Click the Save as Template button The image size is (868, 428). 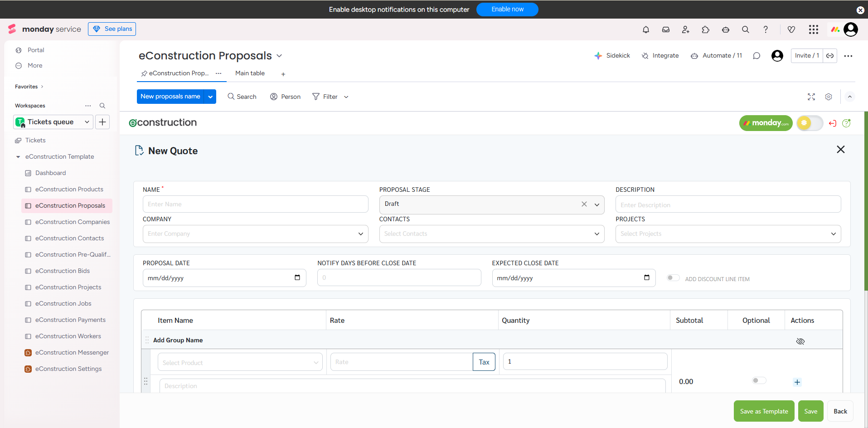tap(764, 411)
